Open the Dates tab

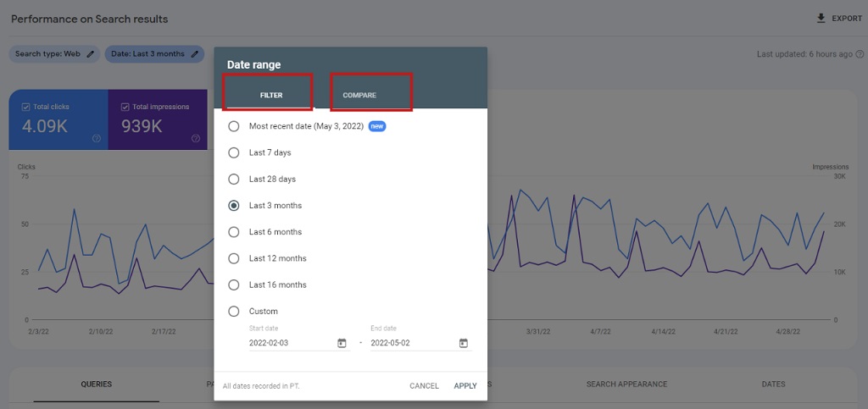(x=773, y=384)
